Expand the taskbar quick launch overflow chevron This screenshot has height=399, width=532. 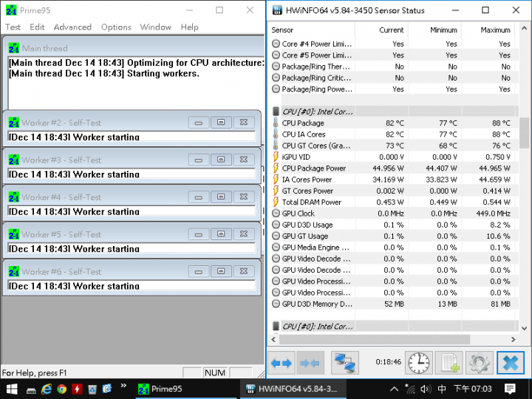tap(123, 386)
